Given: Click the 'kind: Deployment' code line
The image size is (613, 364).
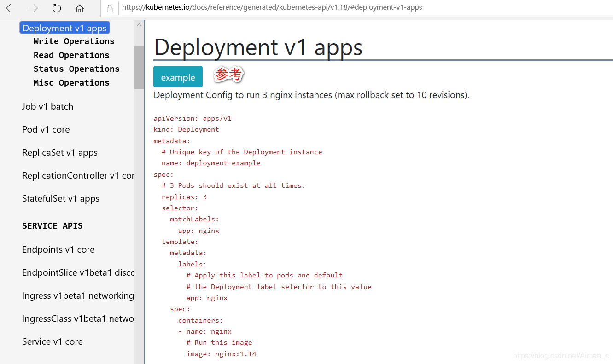Looking at the screenshot, I should pyautogui.click(x=186, y=129).
